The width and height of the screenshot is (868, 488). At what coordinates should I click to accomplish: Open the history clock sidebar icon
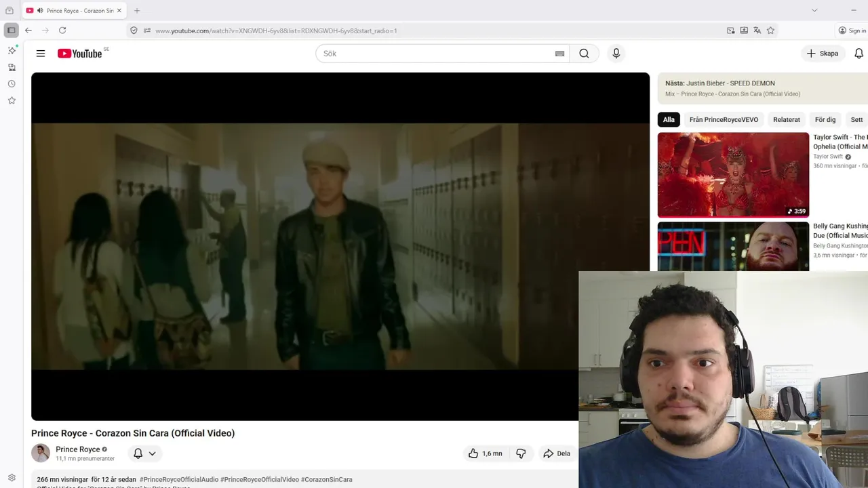(12, 84)
